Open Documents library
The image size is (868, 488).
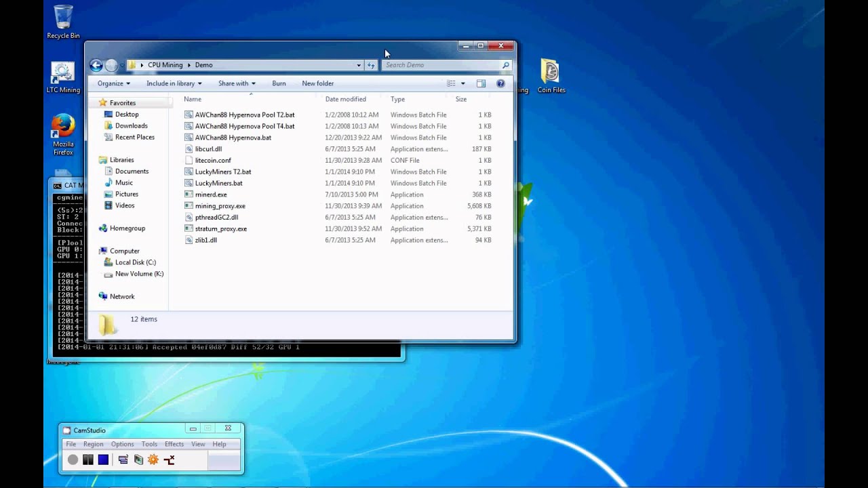click(x=132, y=171)
